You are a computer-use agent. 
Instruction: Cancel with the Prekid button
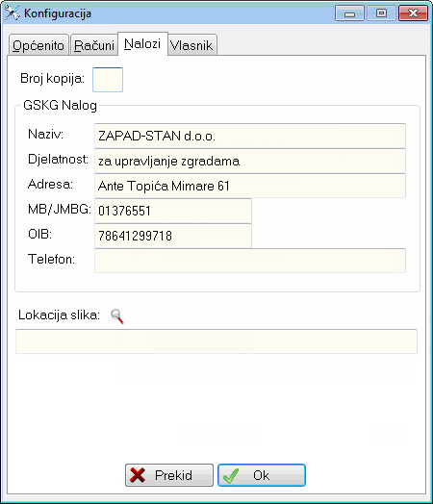pos(169,475)
